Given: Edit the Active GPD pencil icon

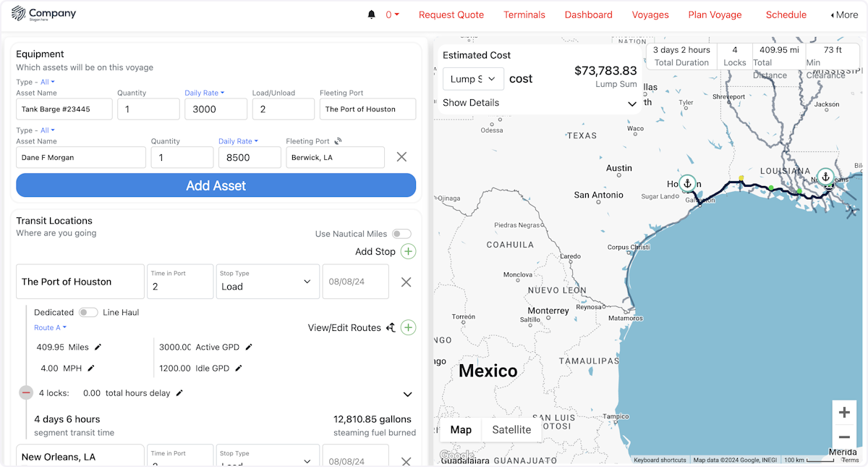Looking at the screenshot, I should [249, 347].
